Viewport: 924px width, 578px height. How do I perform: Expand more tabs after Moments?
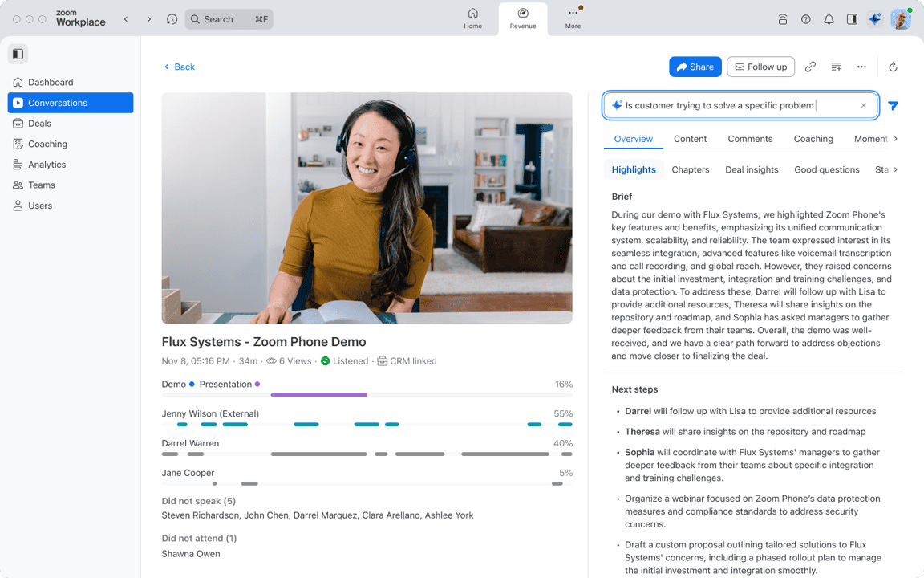[895, 139]
